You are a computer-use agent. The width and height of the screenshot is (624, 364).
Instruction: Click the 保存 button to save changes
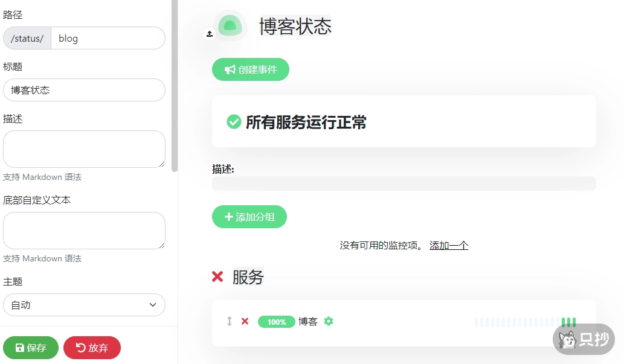(30, 348)
